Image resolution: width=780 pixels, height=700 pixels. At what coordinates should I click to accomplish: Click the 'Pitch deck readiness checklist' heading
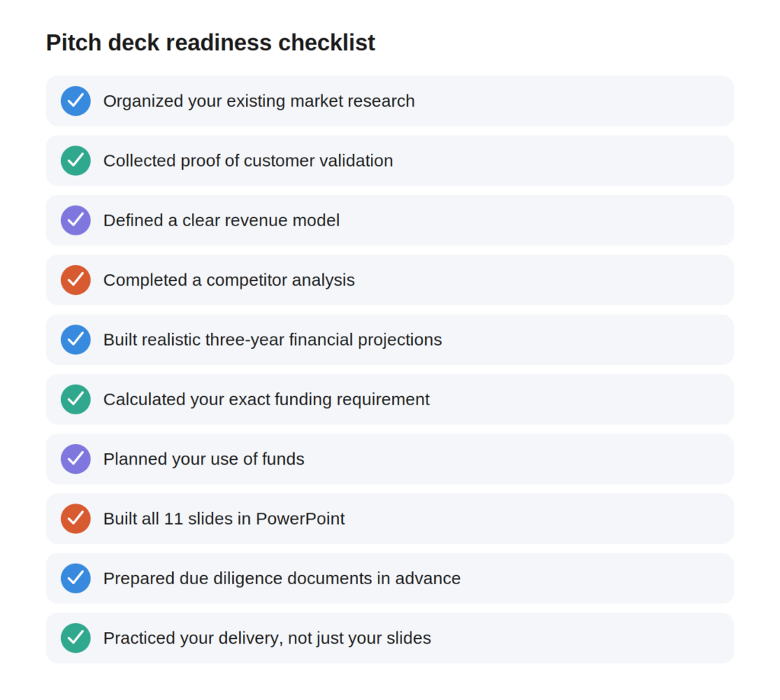click(210, 43)
